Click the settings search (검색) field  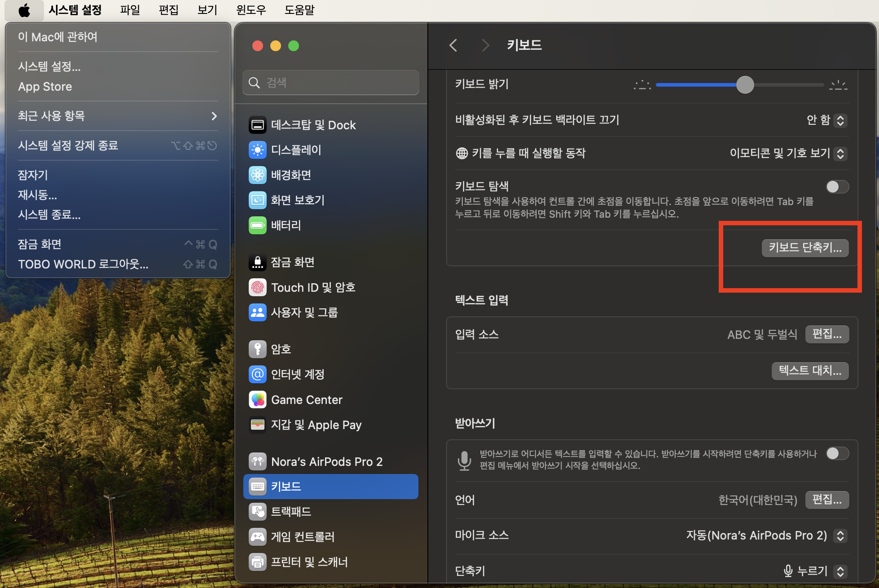(x=331, y=83)
